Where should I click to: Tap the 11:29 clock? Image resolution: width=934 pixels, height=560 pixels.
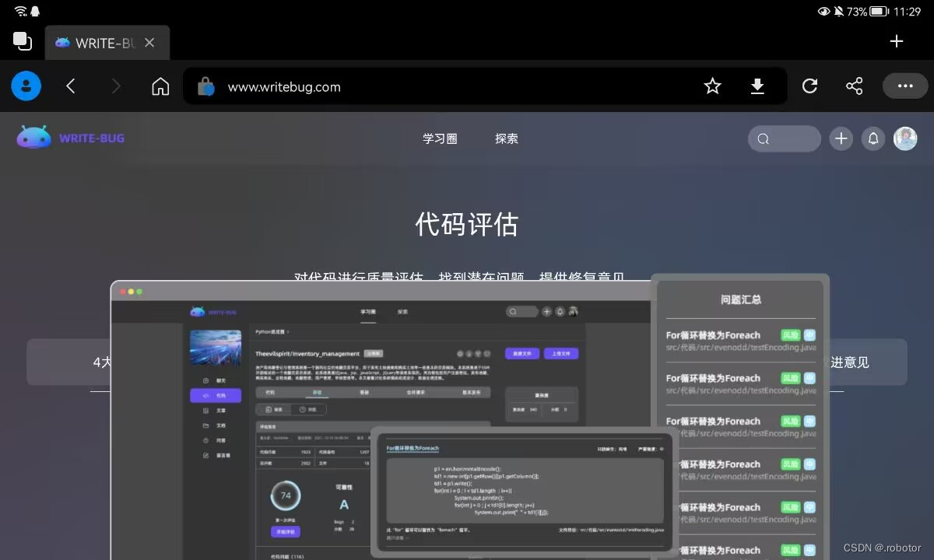[x=908, y=12]
